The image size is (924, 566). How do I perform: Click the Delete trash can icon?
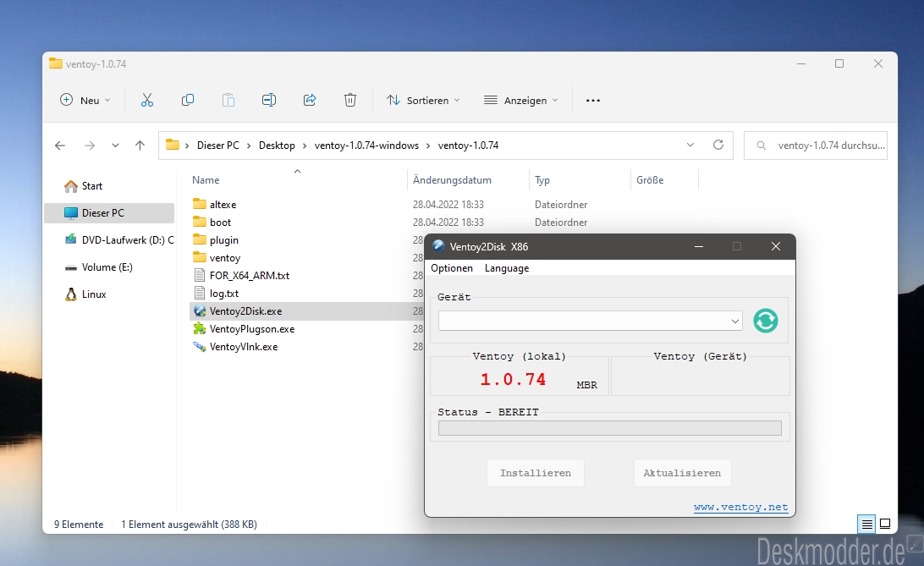pos(350,100)
